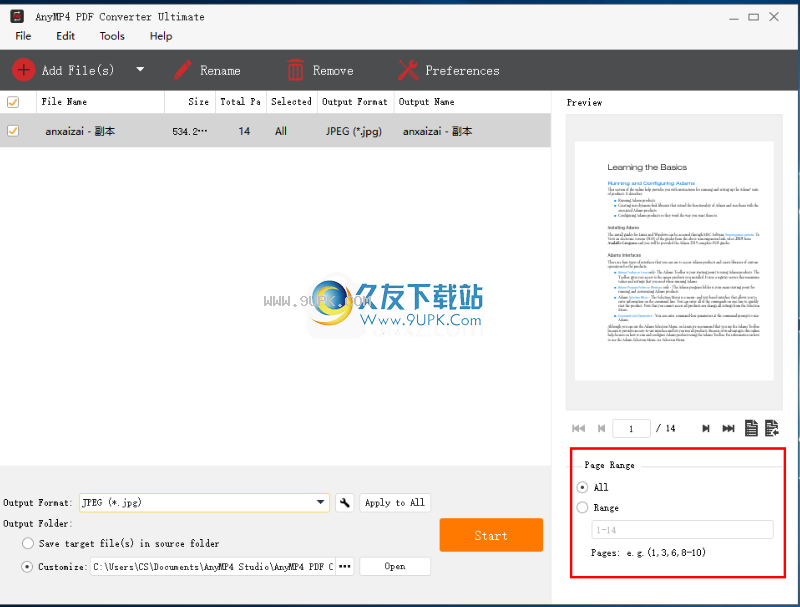Open the Help menu

(161, 36)
